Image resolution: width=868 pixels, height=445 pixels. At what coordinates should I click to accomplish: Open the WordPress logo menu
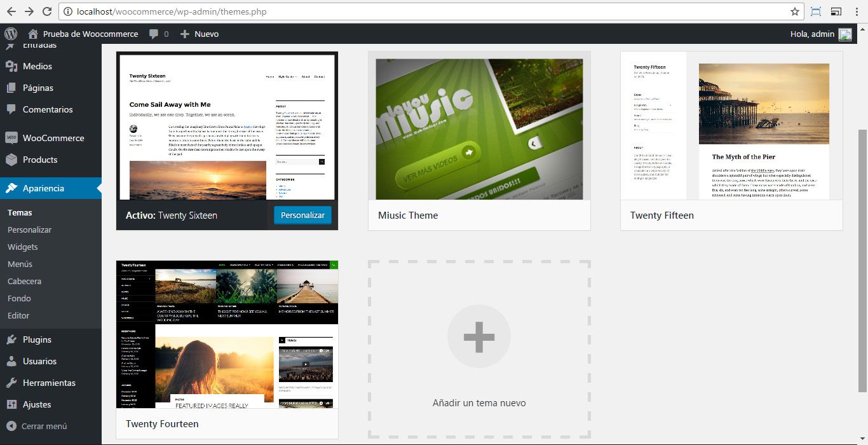coord(11,34)
